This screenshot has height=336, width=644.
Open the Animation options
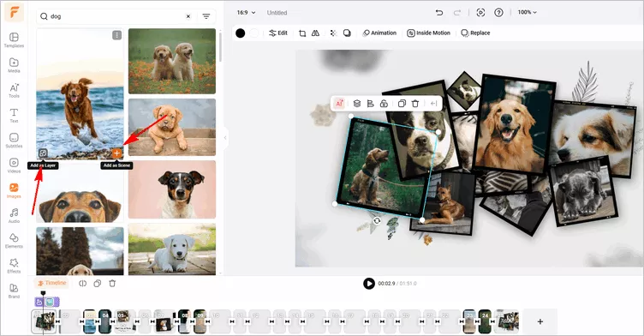tap(379, 33)
